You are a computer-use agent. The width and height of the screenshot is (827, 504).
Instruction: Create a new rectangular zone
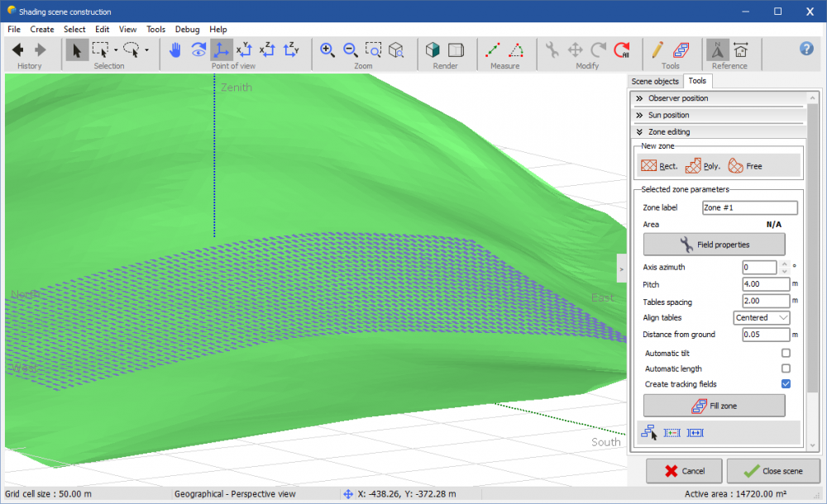coord(659,165)
